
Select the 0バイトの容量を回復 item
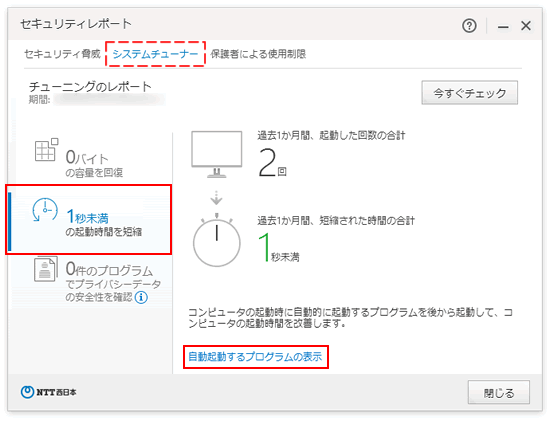point(90,158)
